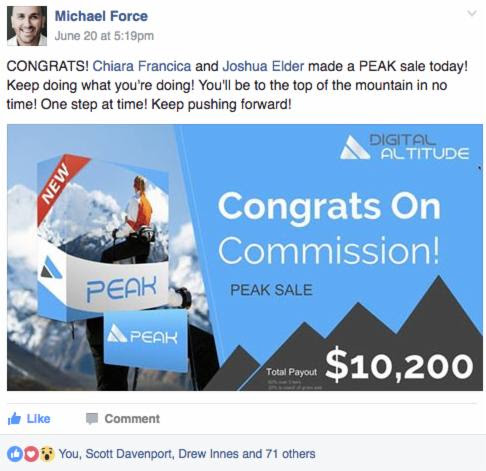Click the thumbs-up Like icon
This screenshot has width=486, height=471.
point(14,418)
